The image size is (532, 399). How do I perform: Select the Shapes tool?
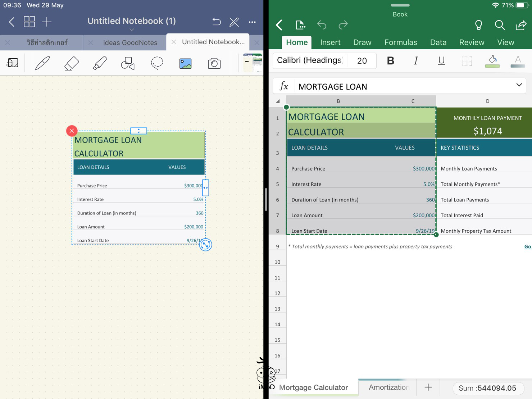coord(128,63)
